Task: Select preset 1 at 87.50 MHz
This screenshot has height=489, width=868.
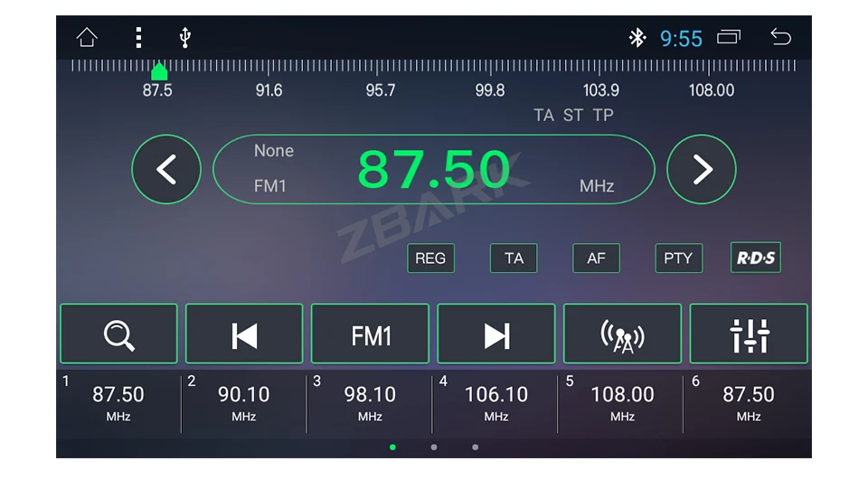Action: click(x=118, y=404)
